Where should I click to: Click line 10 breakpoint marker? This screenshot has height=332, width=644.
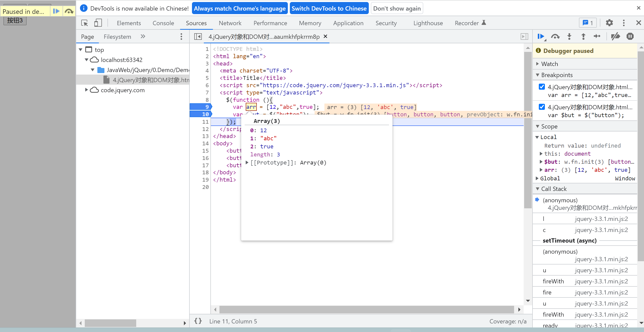tap(201, 114)
